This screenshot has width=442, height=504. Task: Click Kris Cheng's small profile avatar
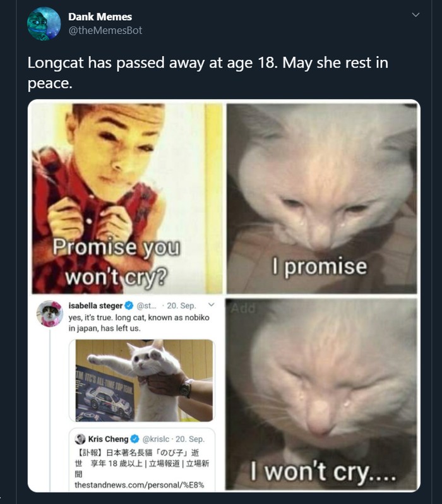[x=80, y=438]
